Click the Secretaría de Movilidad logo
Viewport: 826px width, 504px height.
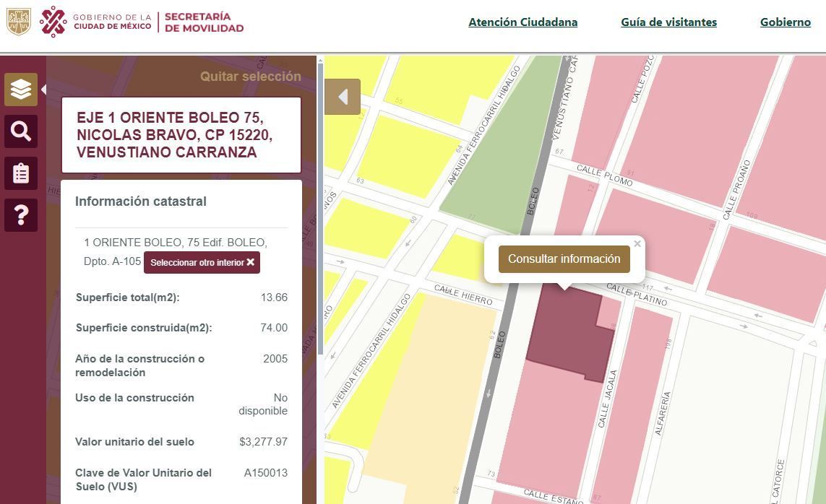(204, 22)
